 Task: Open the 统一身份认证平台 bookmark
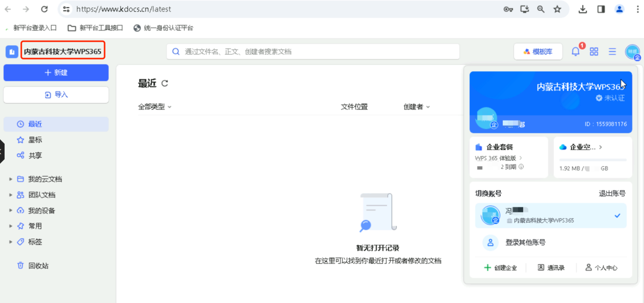[163, 27]
